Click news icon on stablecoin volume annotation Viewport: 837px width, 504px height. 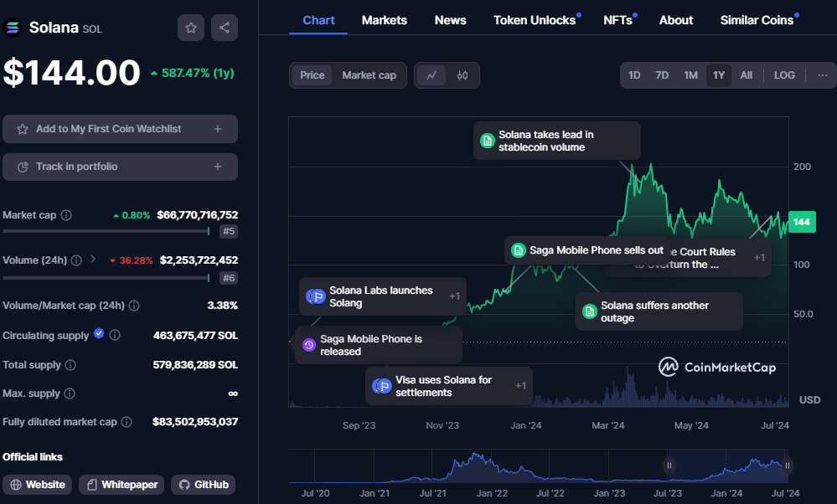point(487,141)
